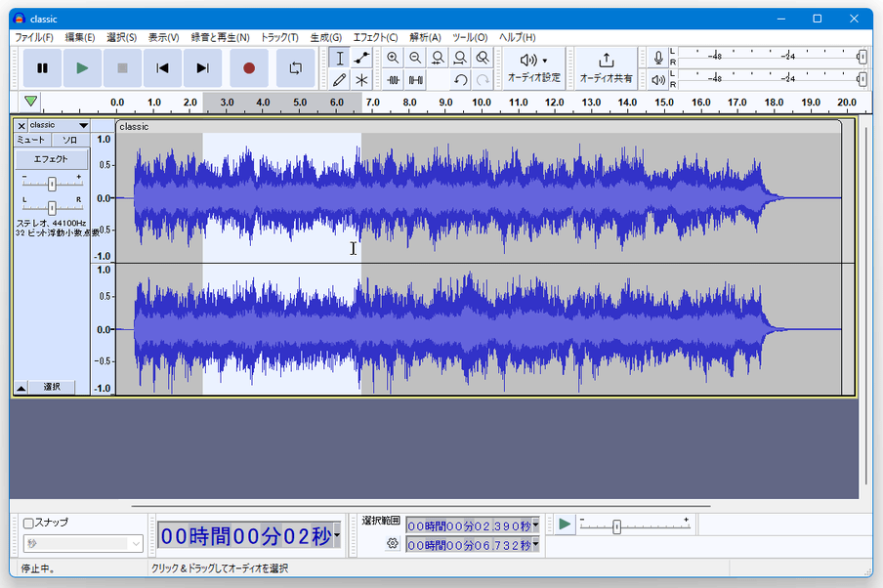Adjust the recording level slider handle

pyautogui.click(x=862, y=57)
